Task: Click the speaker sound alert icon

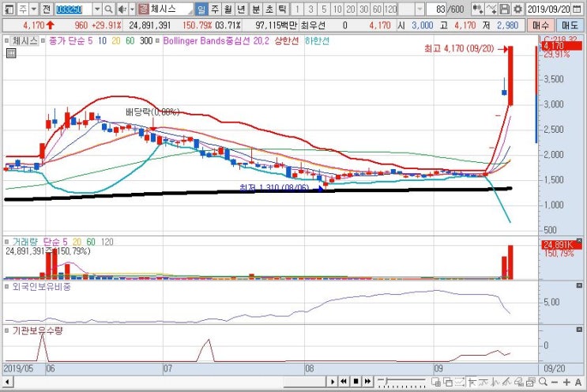Action: [122, 9]
